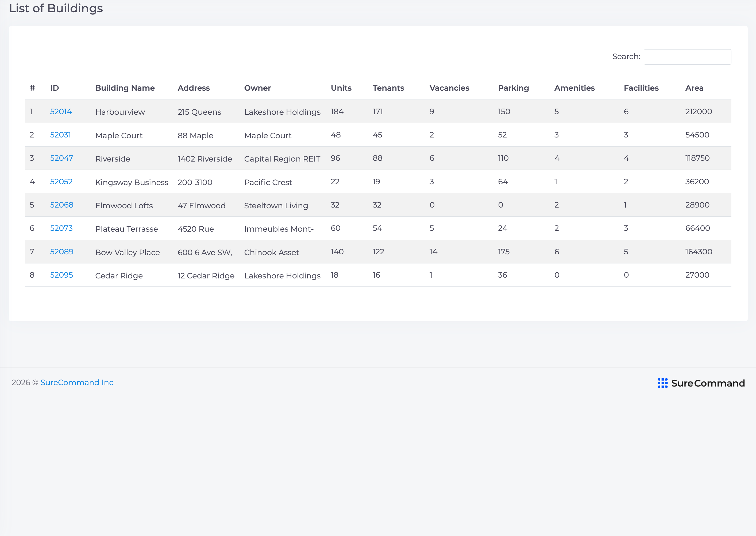Select the Harbourview building name cell
The height and width of the screenshot is (536, 756).
120,112
